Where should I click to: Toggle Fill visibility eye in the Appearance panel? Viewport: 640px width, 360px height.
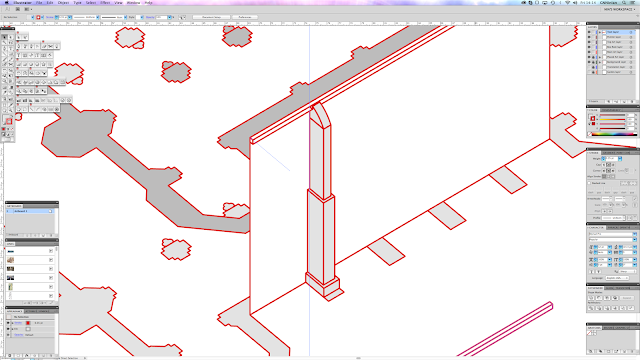pos(8,329)
